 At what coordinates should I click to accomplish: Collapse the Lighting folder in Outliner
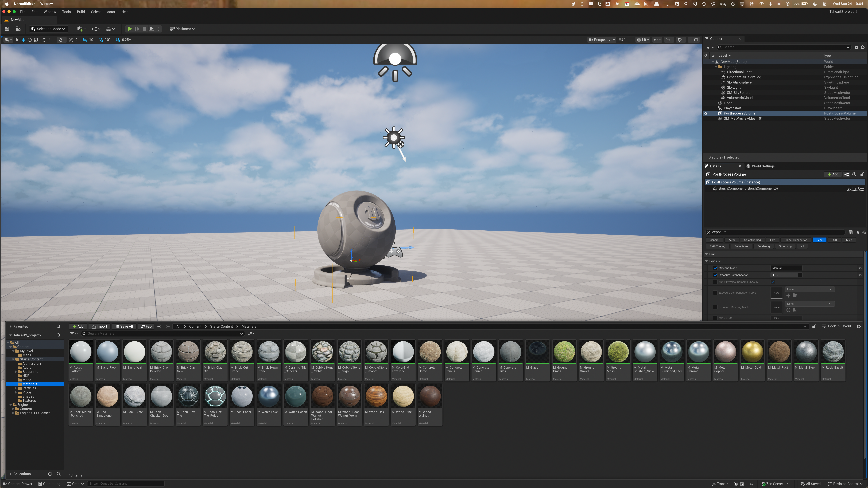(716, 67)
